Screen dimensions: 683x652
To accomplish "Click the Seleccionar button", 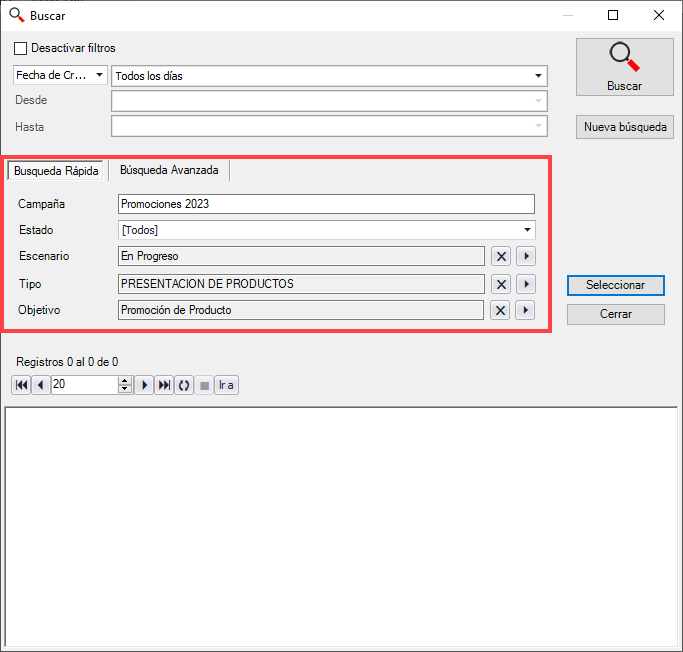I will (615, 285).
